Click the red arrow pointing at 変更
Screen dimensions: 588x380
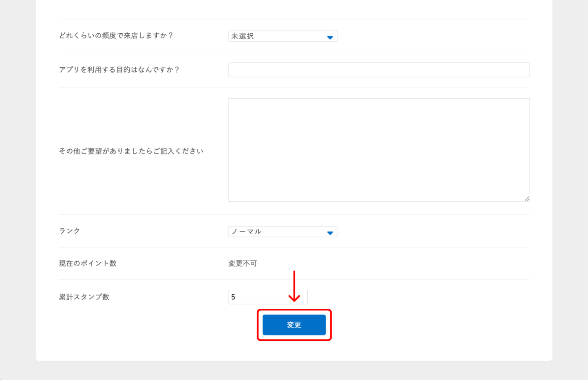coord(294,286)
